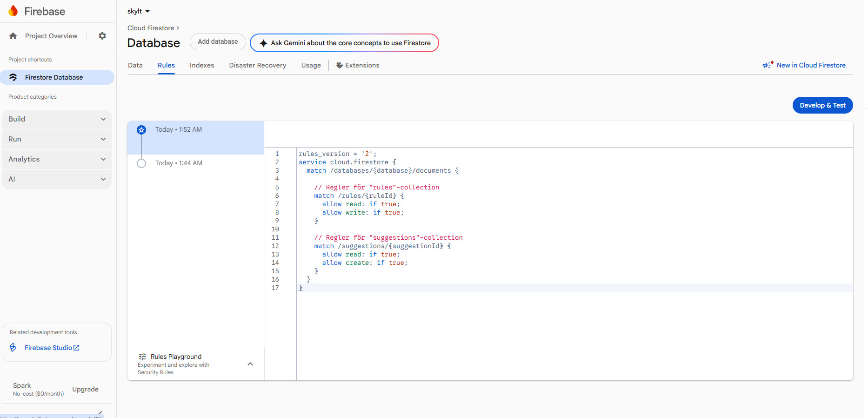This screenshot has height=418, width=868.
Task: Expand the Run category
Action: [x=57, y=139]
